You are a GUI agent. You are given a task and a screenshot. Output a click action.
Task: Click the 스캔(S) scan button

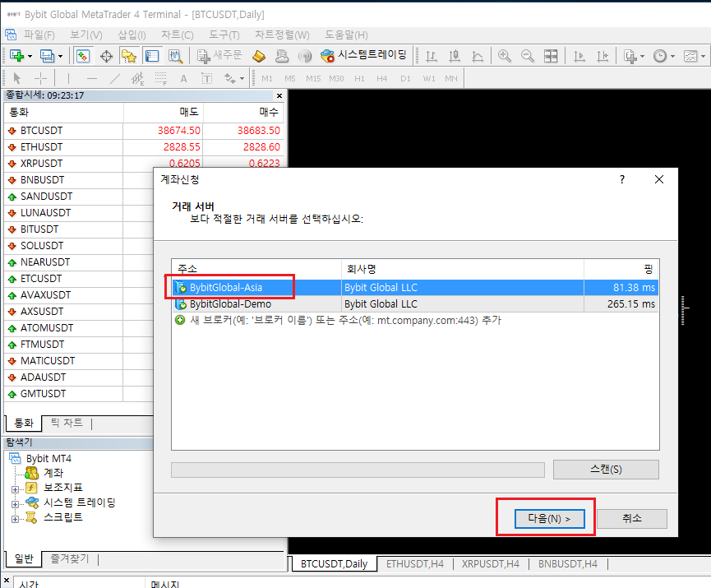(606, 470)
